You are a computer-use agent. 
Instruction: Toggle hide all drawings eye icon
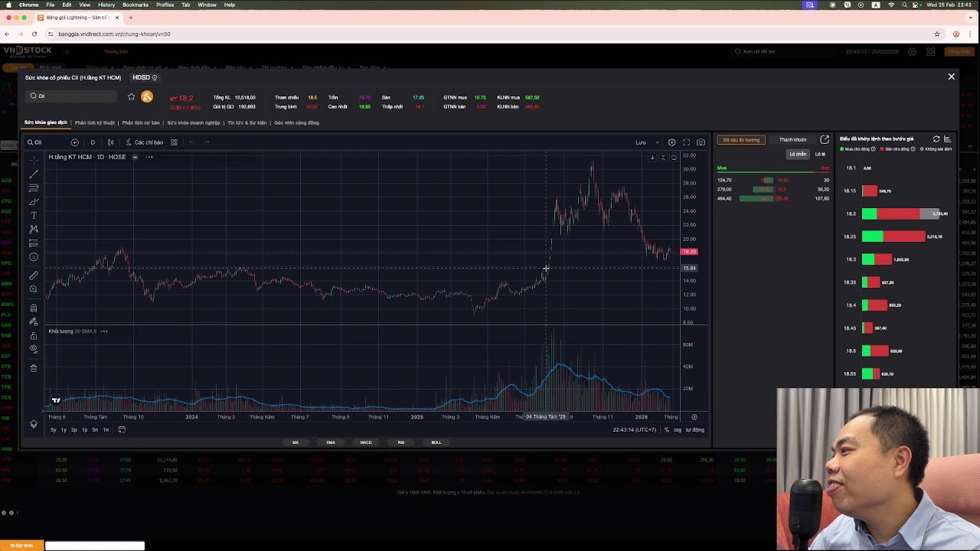point(34,349)
